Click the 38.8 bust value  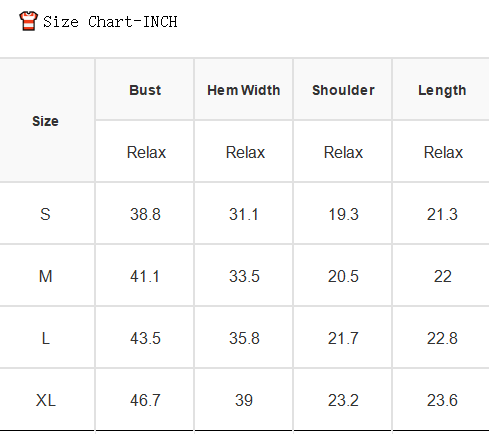[145, 214]
